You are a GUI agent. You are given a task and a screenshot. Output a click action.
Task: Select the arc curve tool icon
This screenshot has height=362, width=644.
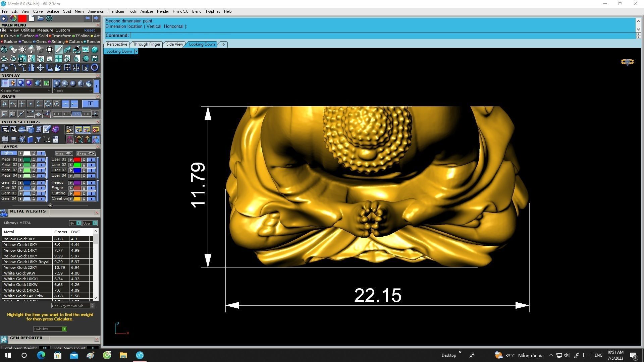tap(13, 68)
